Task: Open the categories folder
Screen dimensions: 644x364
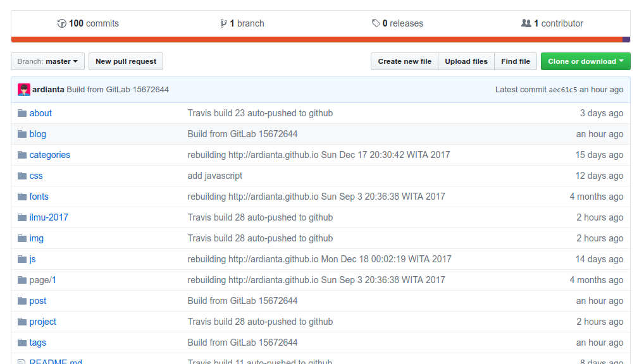Action: tap(49, 155)
